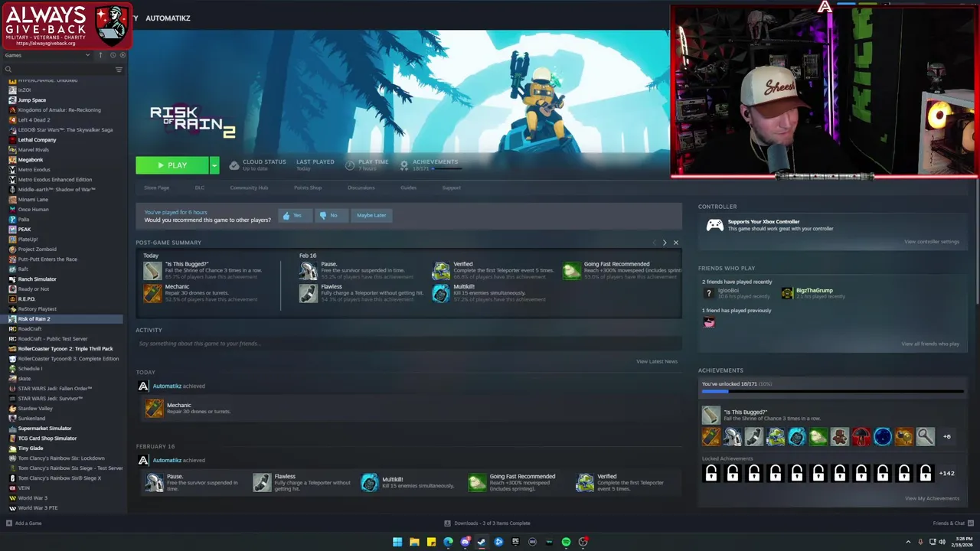The image size is (980, 551).
Task: Click the magnifying glass unlocked achievement icon
Action: click(925, 436)
